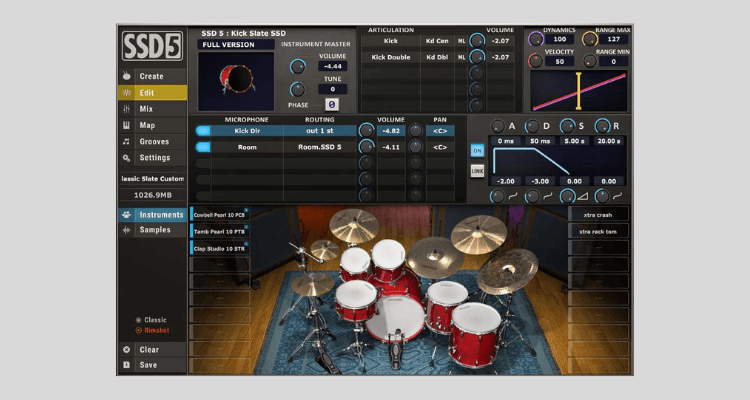
Task: Click the Kick Dir pan value <C>
Action: pos(440,131)
